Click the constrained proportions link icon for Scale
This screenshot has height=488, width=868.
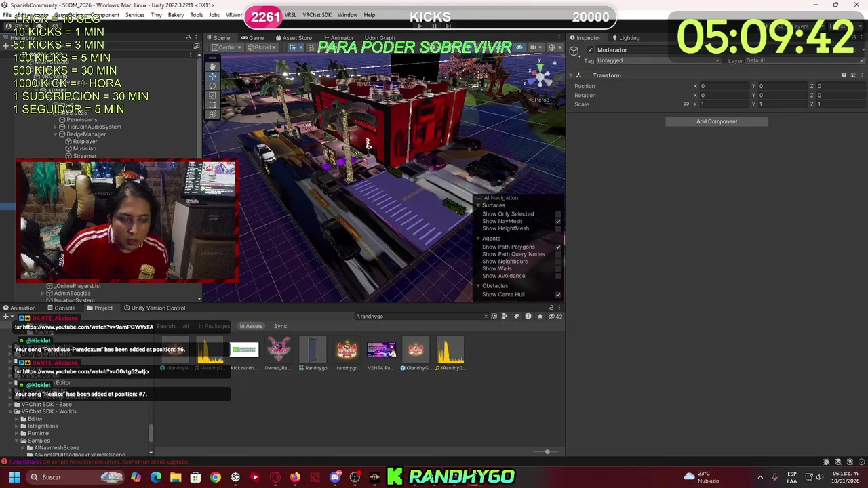tap(686, 104)
